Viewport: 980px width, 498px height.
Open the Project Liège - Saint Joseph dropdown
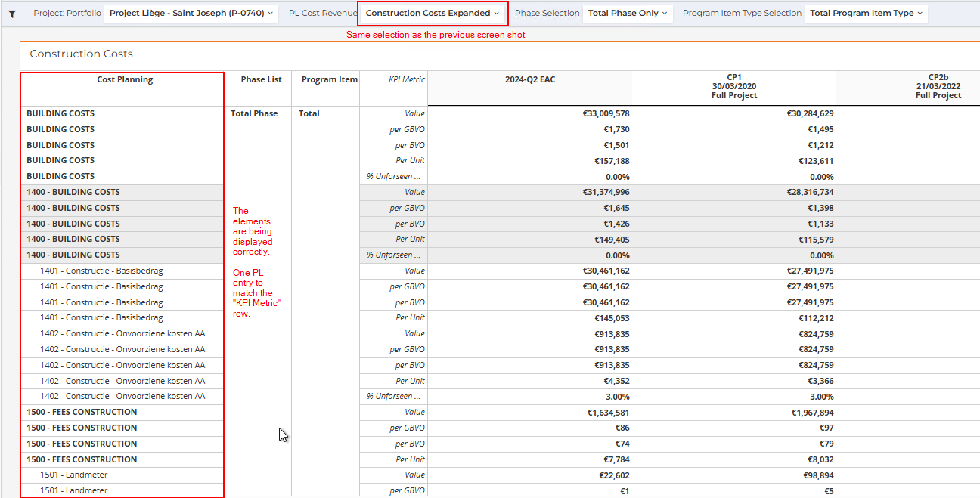click(191, 13)
